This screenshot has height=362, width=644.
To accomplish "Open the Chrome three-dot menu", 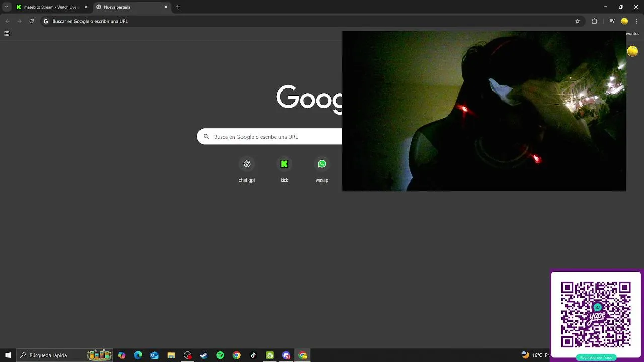I will pos(636,21).
